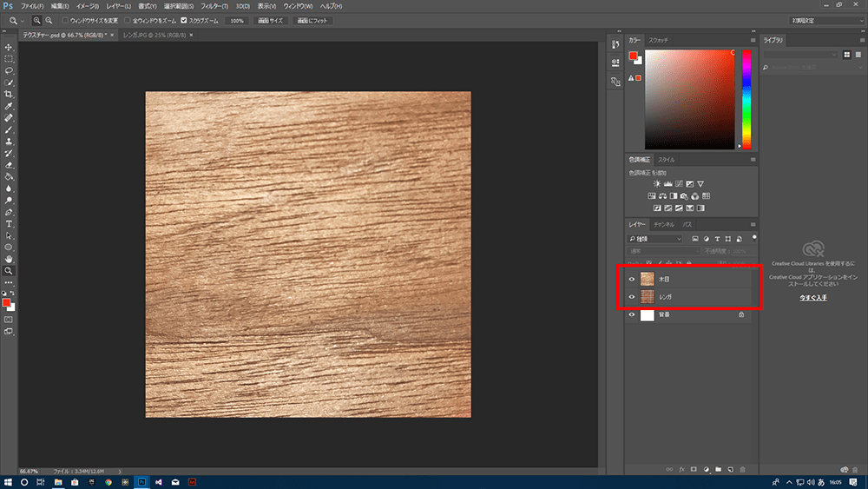Select the Move tool
Viewport: 868px width, 489px height.
9,47
